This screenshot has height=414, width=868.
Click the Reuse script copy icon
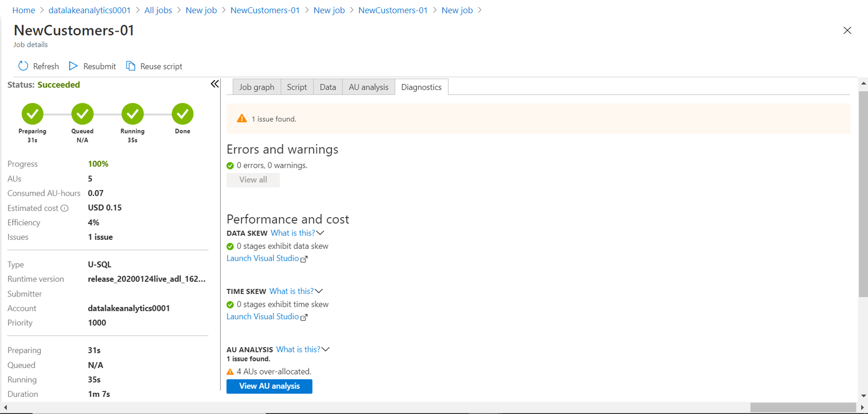[x=131, y=66]
